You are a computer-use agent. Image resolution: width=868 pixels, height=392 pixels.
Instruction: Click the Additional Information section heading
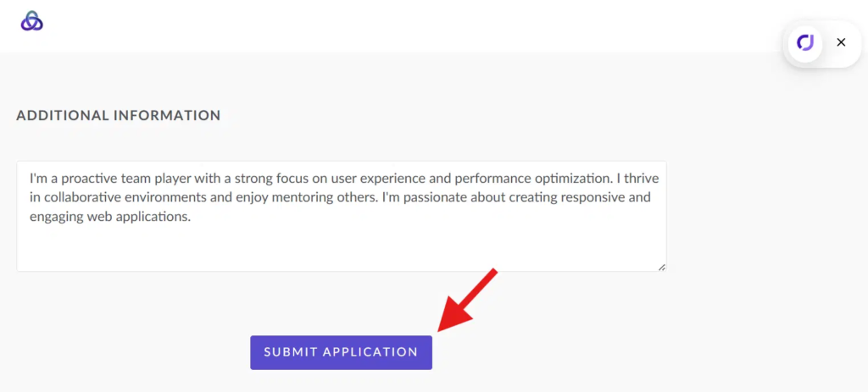pyautogui.click(x=119, y=115)
